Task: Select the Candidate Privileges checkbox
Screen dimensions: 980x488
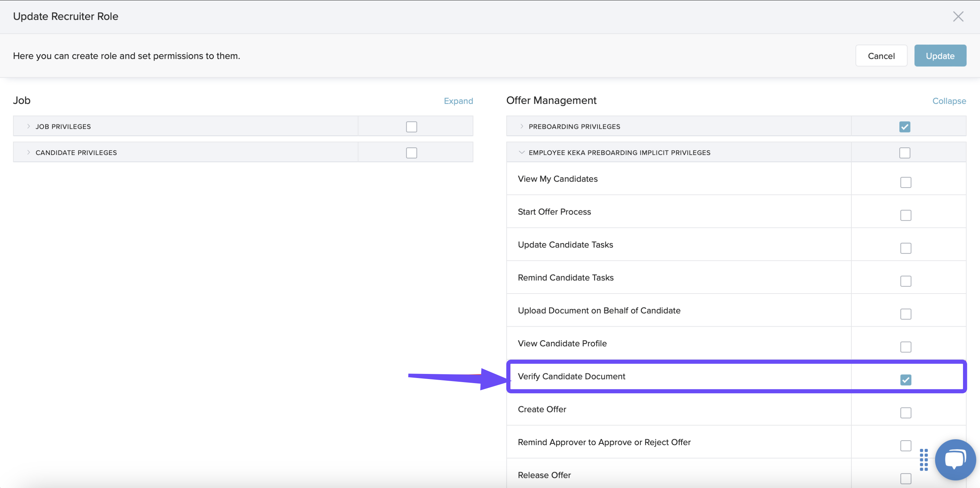Action: (411, 153)
